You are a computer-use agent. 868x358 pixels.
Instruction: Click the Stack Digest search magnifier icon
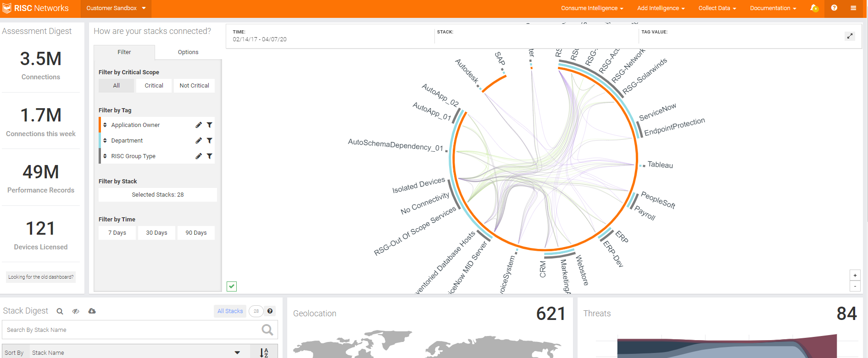[x=60, y=311]
